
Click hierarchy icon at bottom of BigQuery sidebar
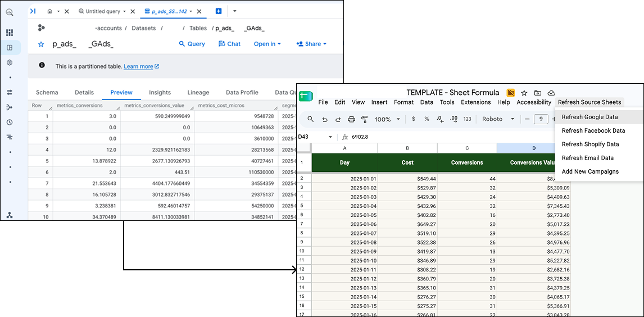(x=10, y=215)
